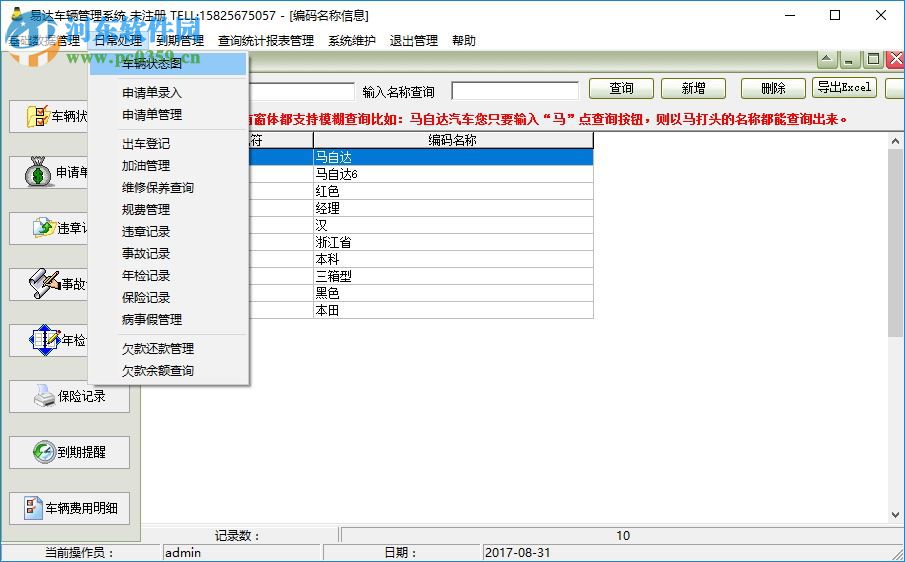905x562 pixels.
Task: Select the 汉 row
Action: pyautogui.click(x=453, y=225)
